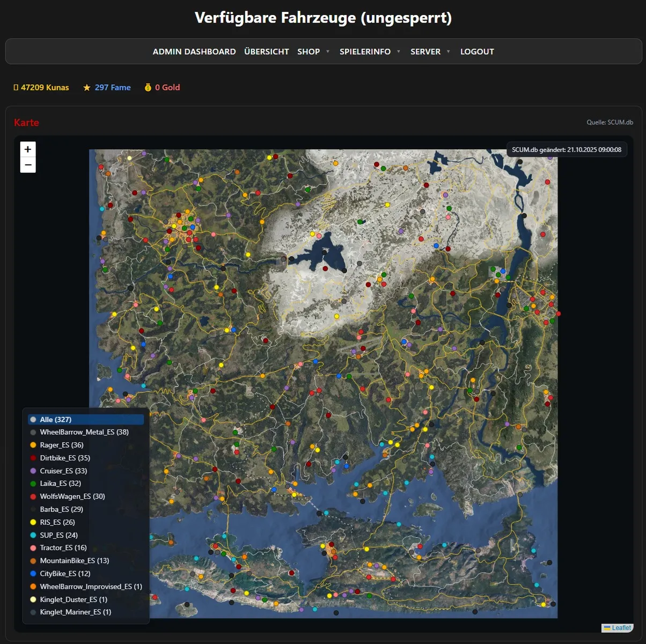Zoom in on the map
The width and height of the screenshot is (646, 644).
[x=28, y=149]
